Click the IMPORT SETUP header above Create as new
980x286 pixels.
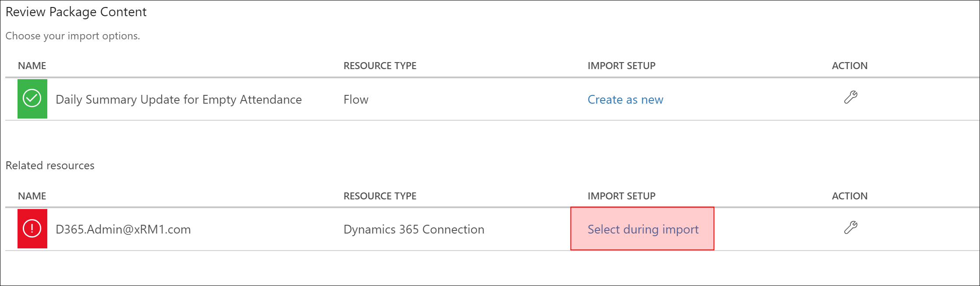pos(621,66)
